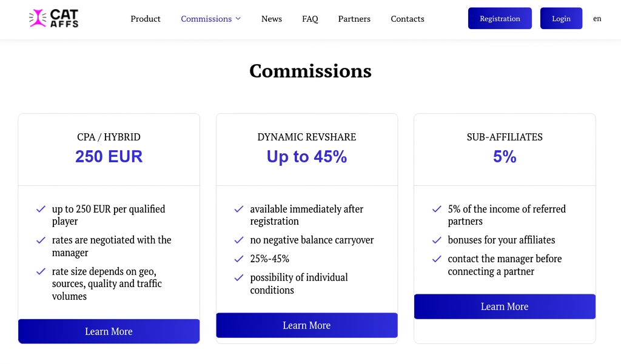Click the Registration button
The image size is (621, 364).
point(500,18)
